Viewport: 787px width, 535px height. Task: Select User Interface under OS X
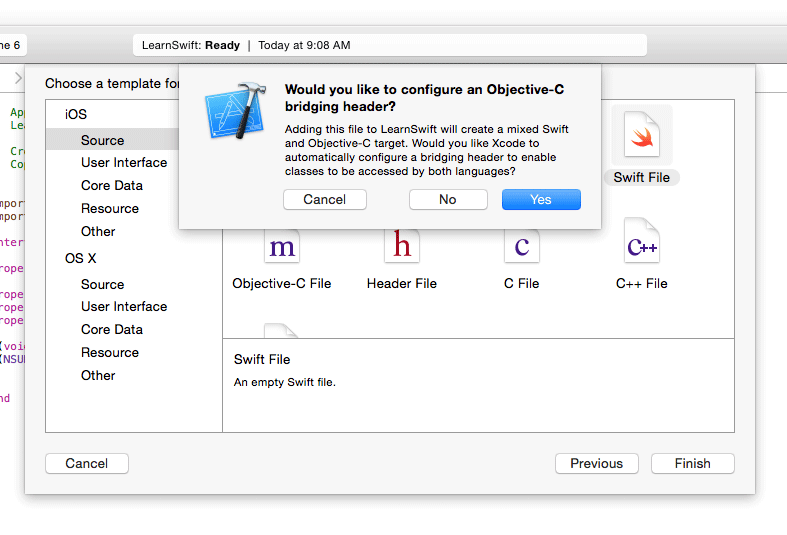click(x=124, y=306)
